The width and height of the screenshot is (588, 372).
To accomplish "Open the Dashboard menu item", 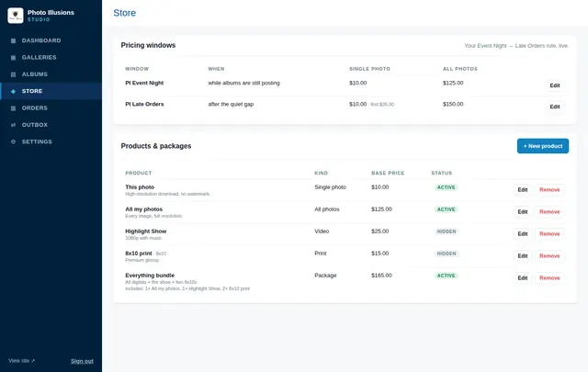I will click(x=51, y=40).
